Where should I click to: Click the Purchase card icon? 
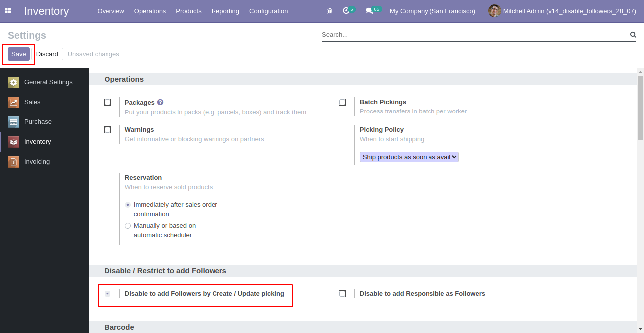tap(13, 122)
